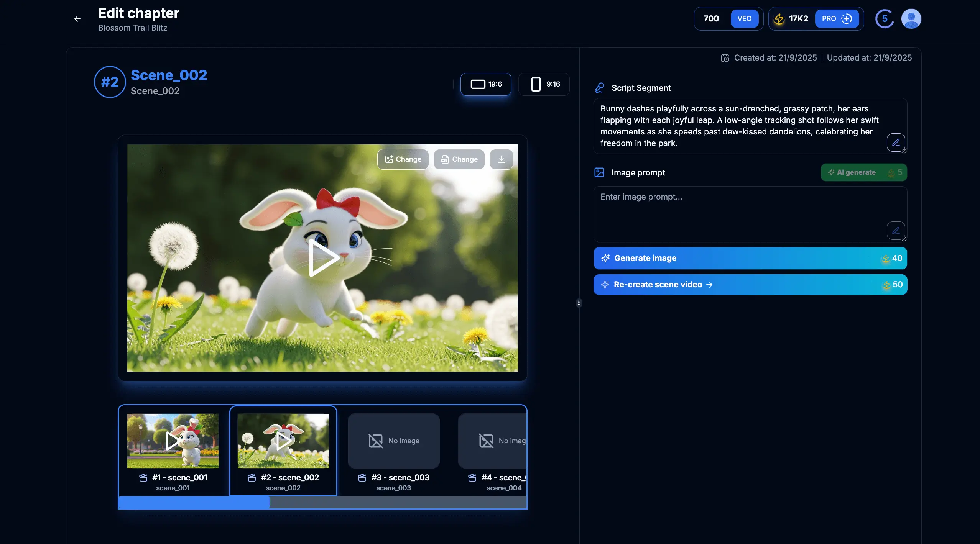The height and width of the screenshot is (544, 980).
Task: Select the #1 scene_001 thumbnail
Action: coord(173,441)
